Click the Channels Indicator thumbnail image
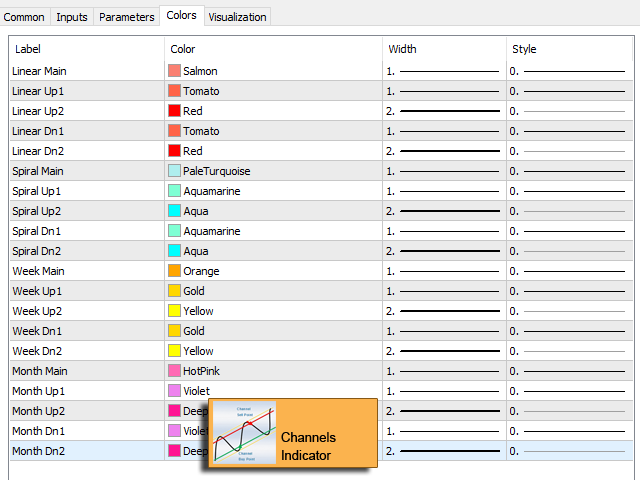Screen dimensions: 640x480 click(243, 433)
